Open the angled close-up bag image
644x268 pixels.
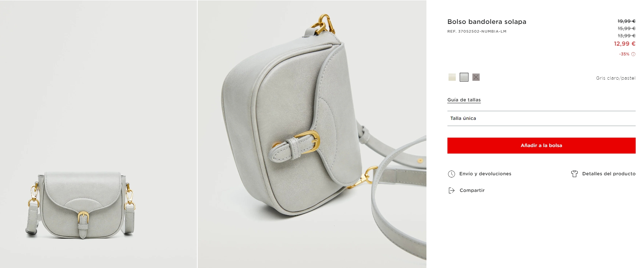tap(312, 134)
